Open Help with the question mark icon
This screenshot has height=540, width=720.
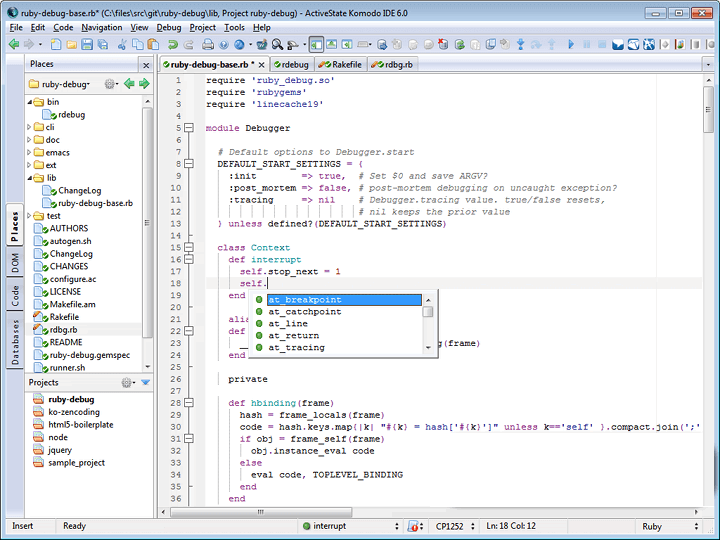[224, 45]
